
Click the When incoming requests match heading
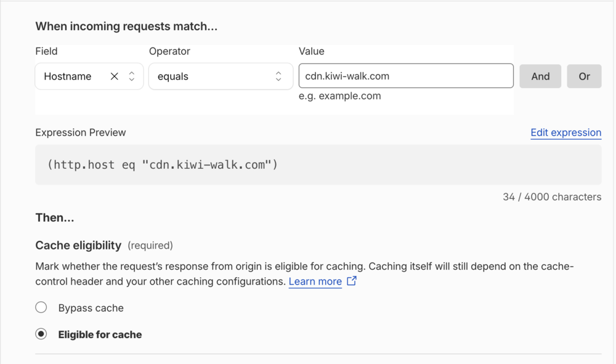[x=126, y=26]
